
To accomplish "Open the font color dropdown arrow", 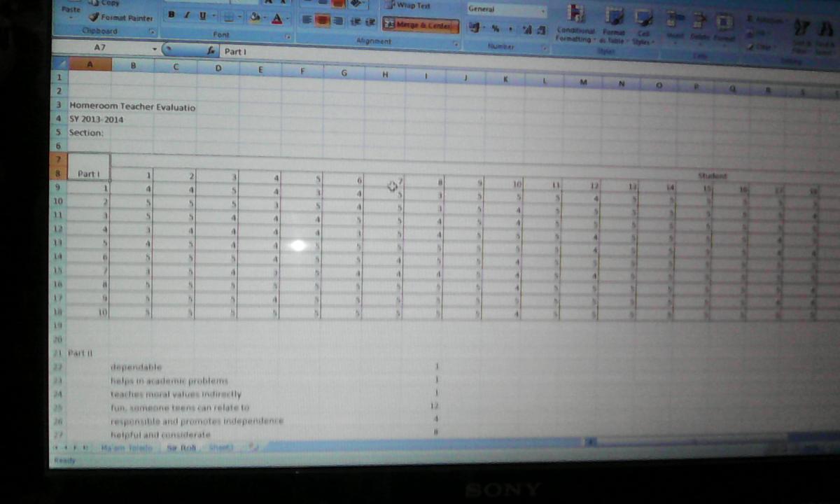I will tap(288, 18).
